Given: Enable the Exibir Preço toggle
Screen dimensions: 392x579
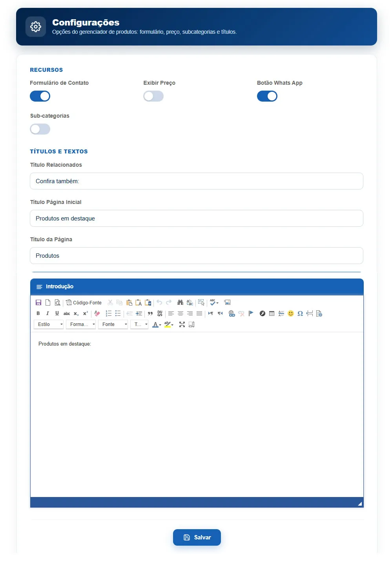Looking at the screenshot, I should 153,96.
